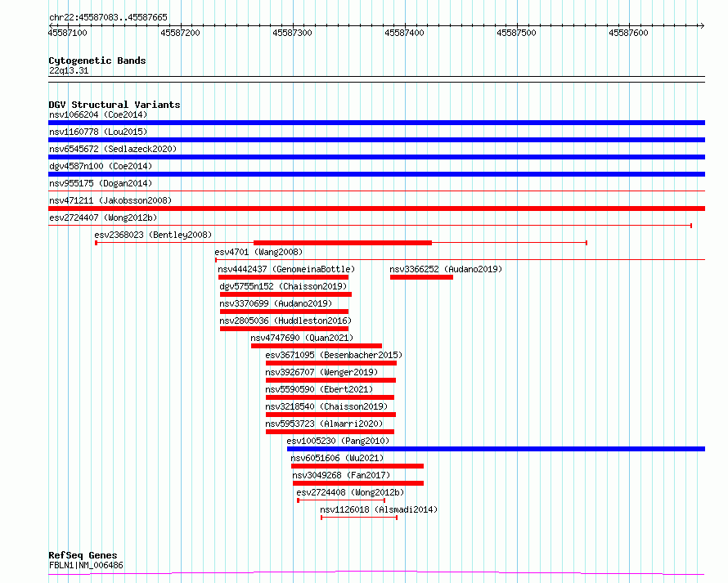Click the red bar under nsv4747690
The width and height of the screenshot is (728, 583).
coord(317,346)
